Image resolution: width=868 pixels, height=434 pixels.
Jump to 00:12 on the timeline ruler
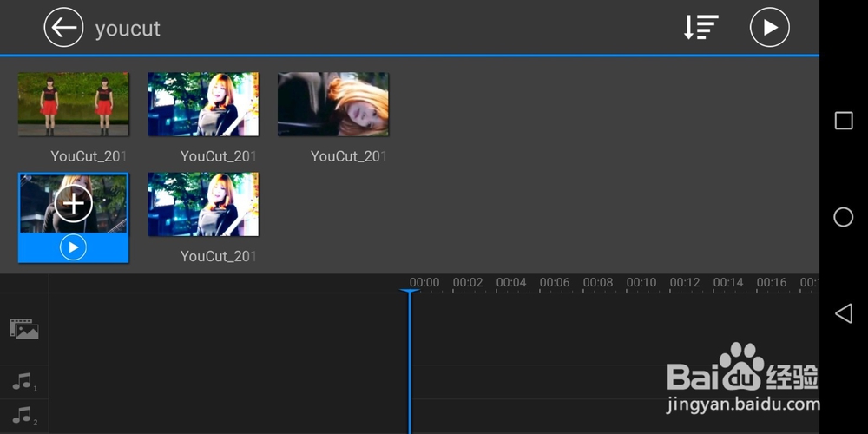coord(685,282)
